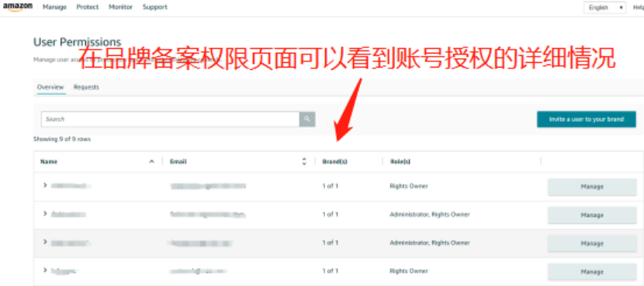Click the Amazon logo

point(18,8)
